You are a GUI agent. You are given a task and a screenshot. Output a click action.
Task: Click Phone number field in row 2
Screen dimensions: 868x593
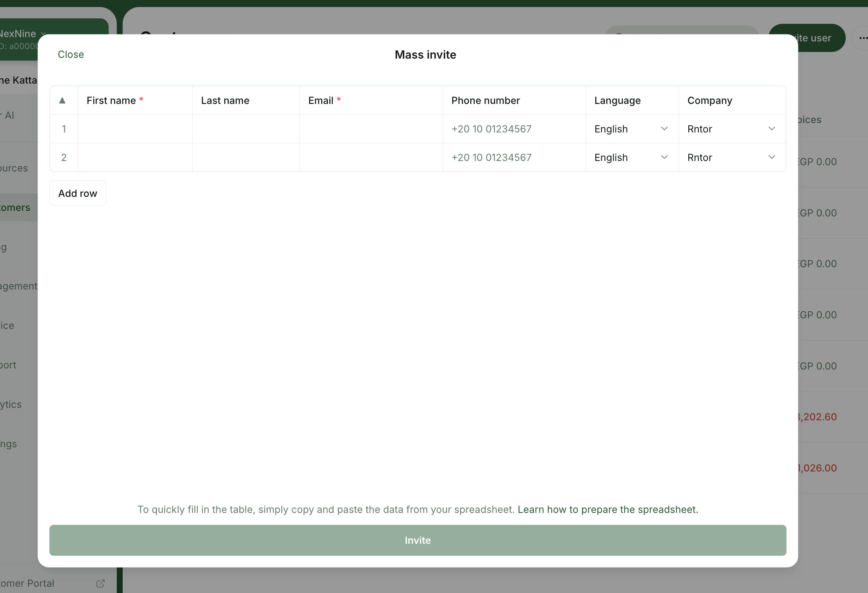(x=514, y=157)
